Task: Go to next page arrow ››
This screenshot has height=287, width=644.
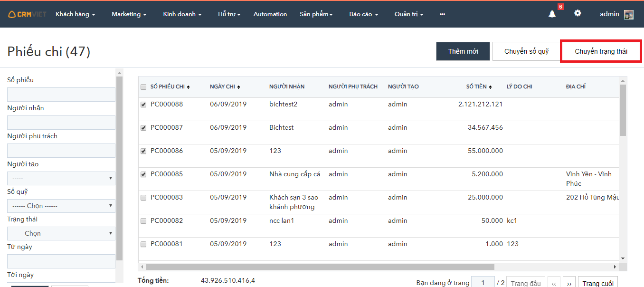Action: click(x=569, y=283)
